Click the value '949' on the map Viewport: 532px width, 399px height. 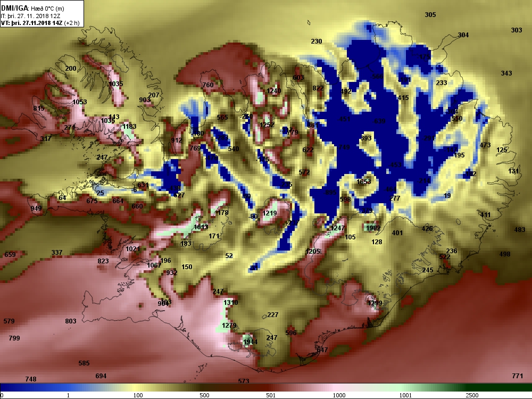pyautogui.click(x=36, y=209)
